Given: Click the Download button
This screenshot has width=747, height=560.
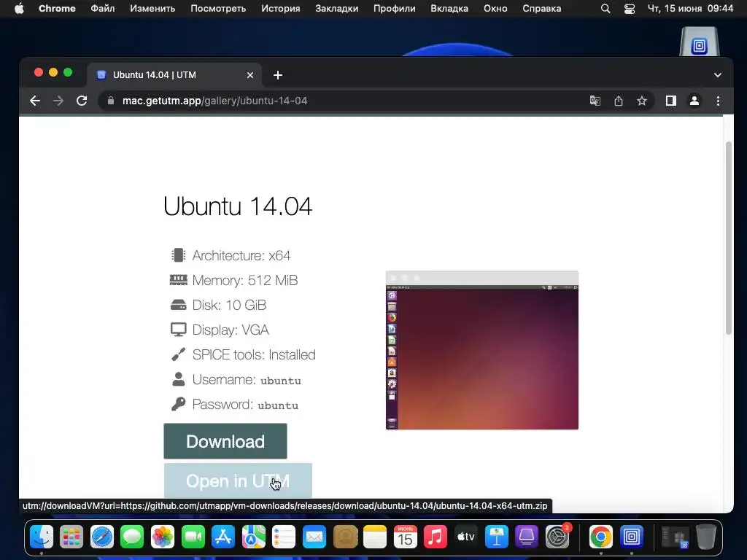Looking at the screenshot, I should point(225,441).
